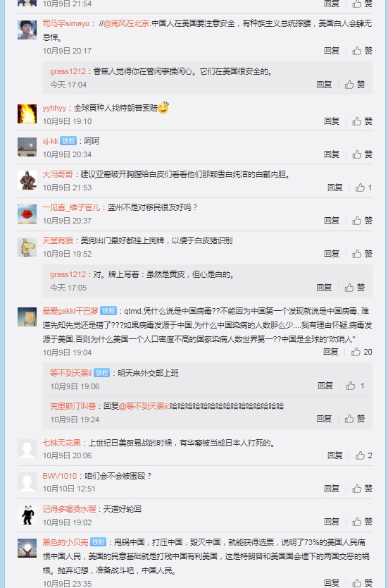Open 黑色的小贝壳 username link
Screen dimensions: 388x588
point(65,542)
